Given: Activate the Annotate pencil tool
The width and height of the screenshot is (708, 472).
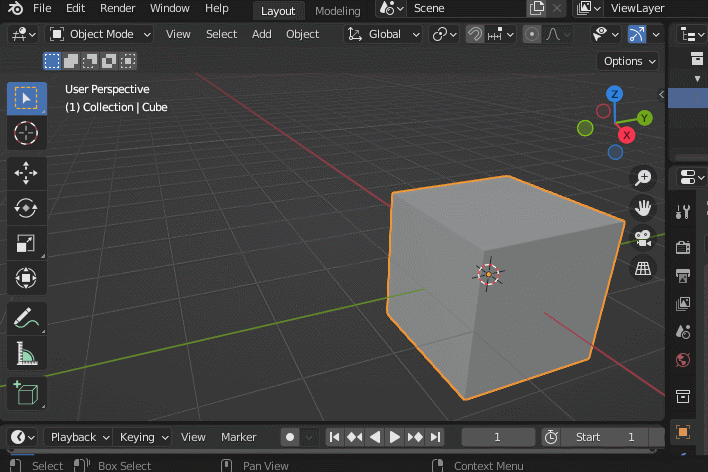Looking at the screenshot, I should [x=26, y=319].
